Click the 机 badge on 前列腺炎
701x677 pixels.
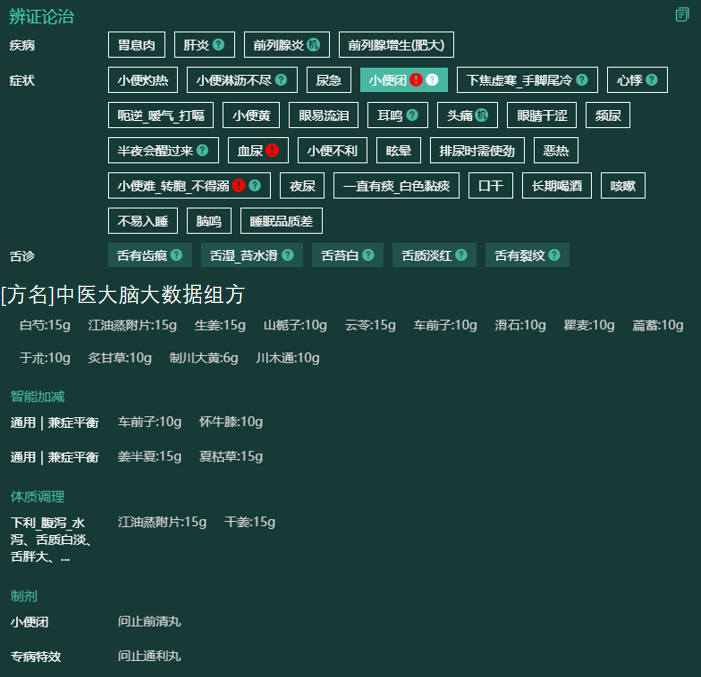point(313,44)
